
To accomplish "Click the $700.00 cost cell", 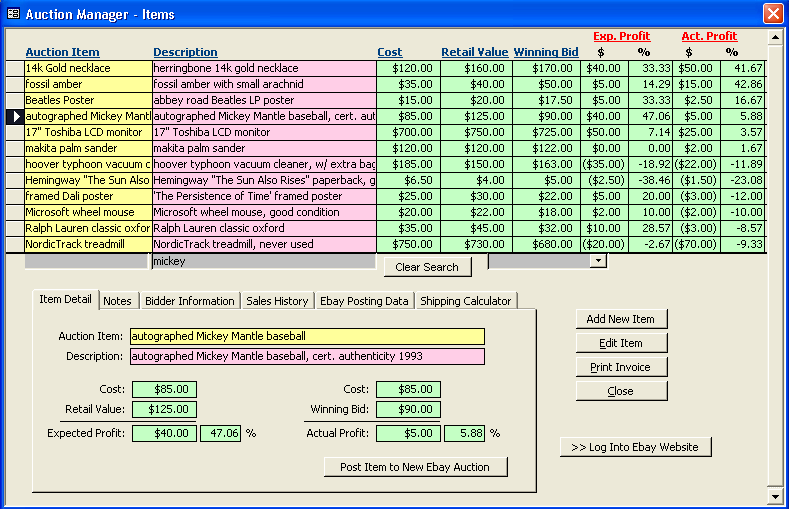I will (408, 132).
